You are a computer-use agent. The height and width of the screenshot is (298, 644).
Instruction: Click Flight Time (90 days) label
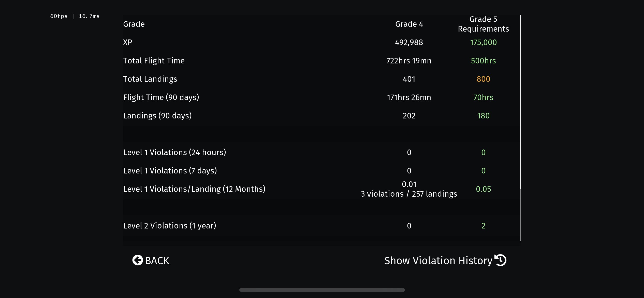pos(161,97)
